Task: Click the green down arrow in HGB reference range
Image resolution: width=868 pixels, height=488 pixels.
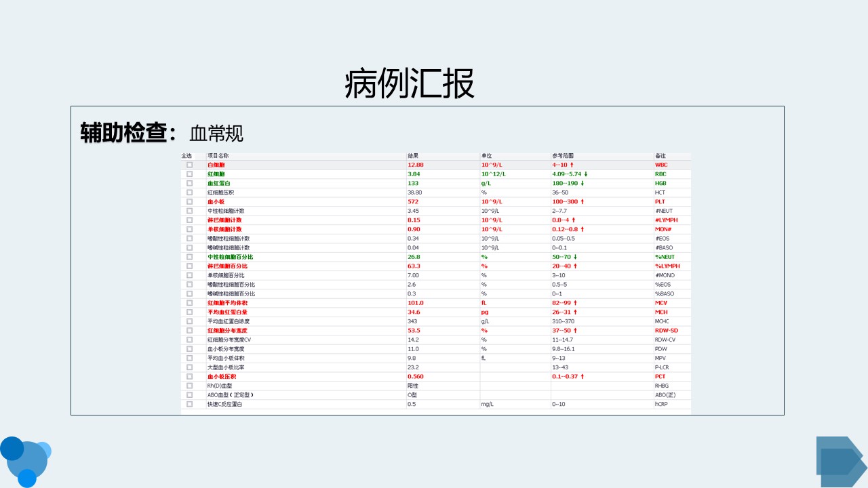Action: 582,183
